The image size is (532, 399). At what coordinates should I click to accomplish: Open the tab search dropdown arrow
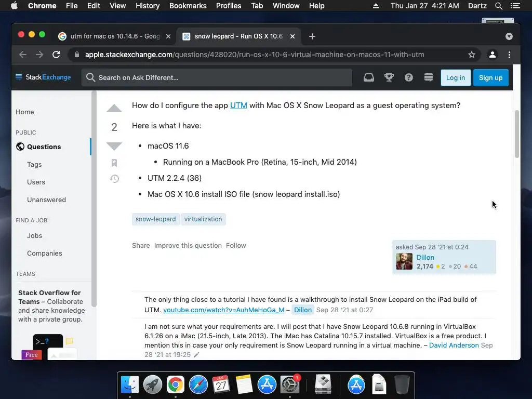pyautogui.click(x=509, y=36)
